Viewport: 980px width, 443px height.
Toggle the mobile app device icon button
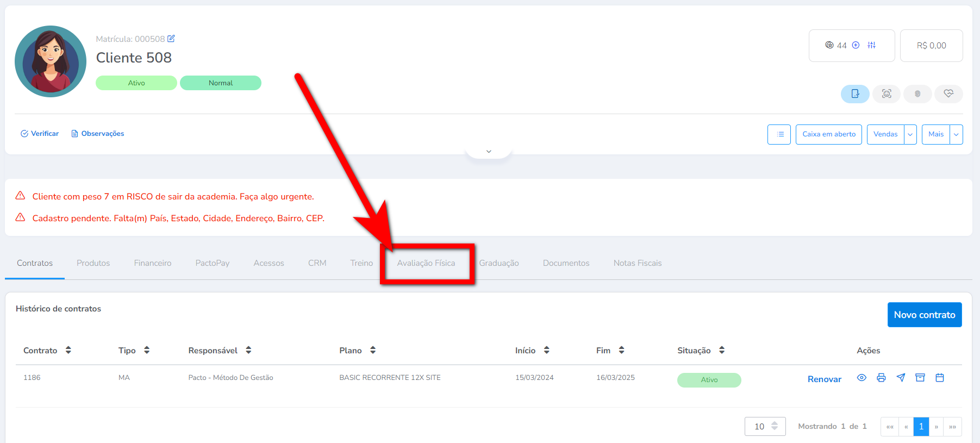(x=855, y=93)
